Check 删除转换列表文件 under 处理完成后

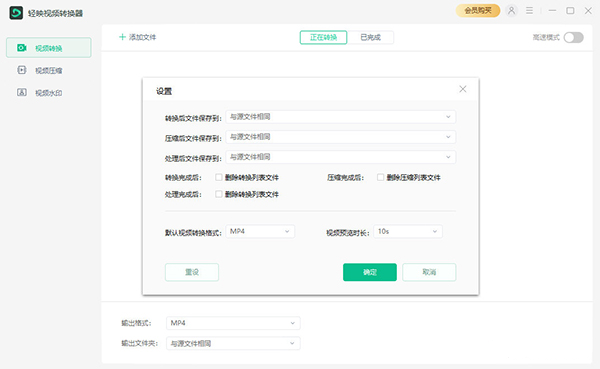click(218, 194)
